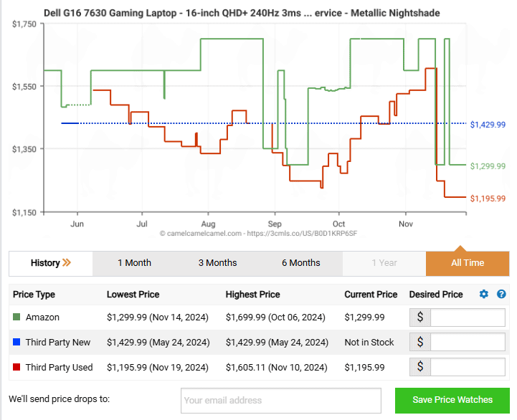Click Third Party Used highest $1,605.11 (Nov 10, 2024)
The image size is (517, 420).
276,367
